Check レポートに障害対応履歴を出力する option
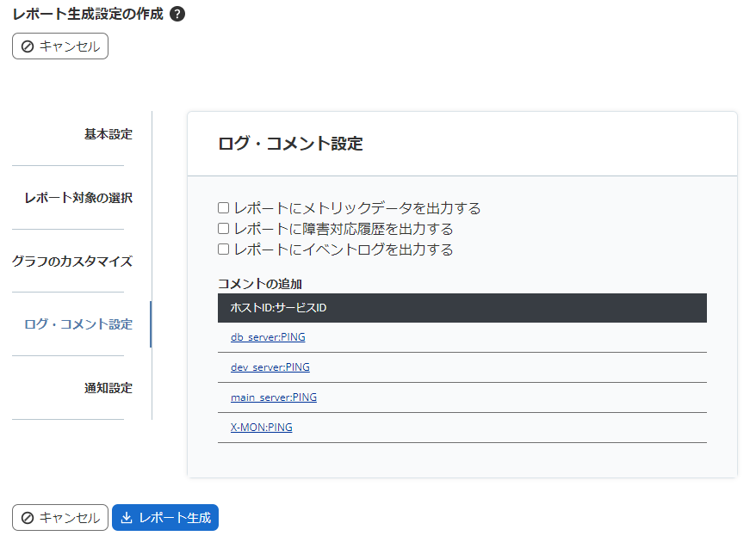 [222, 230]
